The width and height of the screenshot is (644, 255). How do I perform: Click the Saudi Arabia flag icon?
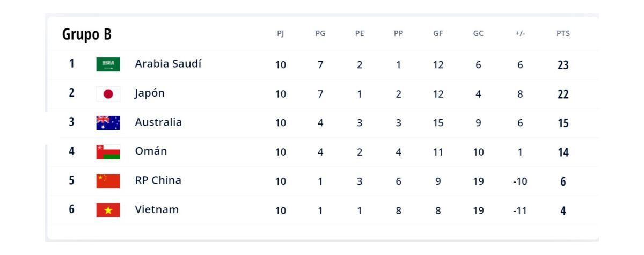(108, 65)
